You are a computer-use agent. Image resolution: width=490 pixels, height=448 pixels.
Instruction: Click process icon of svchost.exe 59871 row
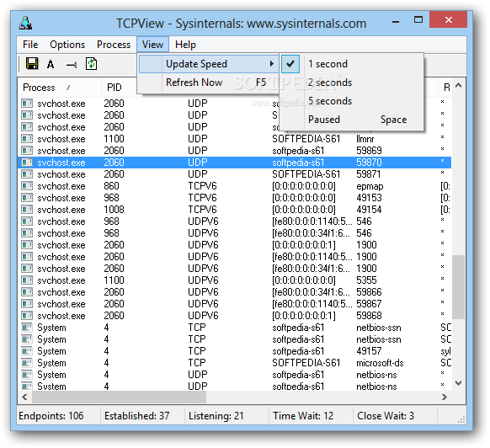(x=27, y=174)
